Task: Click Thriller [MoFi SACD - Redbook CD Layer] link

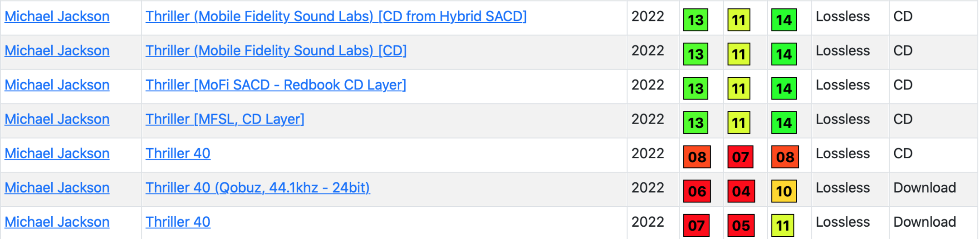Action: pyautogui.click(x=275, y=85)
